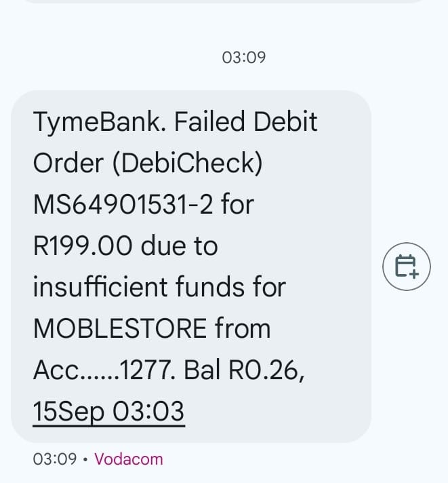Select the TymeBank failed debit message bubble
The image size is (448, 483).
pyautogui.click(x=190, y=266)
